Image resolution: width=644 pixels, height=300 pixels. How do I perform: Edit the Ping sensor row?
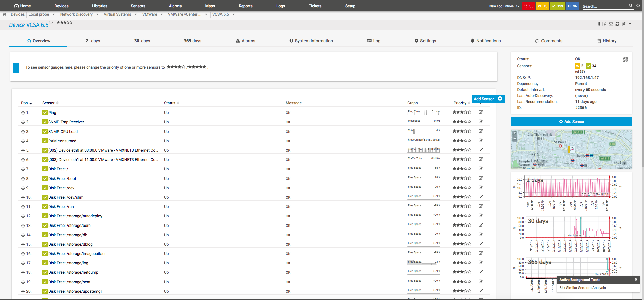[x=481, y=112]
